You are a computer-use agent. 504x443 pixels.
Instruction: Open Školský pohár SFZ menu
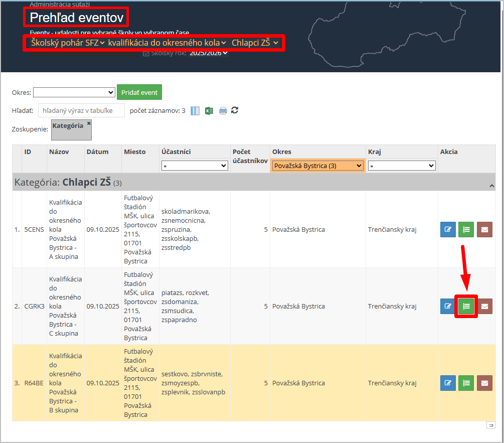(68, 43)
